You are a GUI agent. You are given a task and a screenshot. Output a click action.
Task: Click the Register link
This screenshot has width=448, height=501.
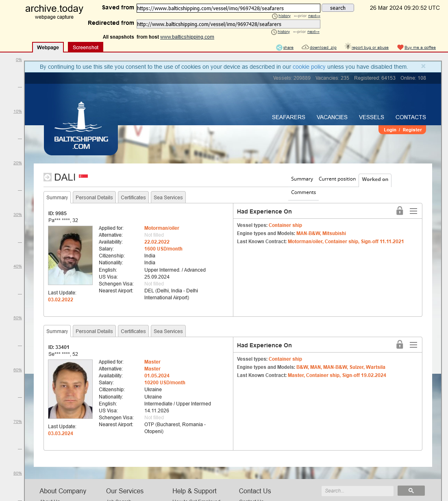coord(412,130)
